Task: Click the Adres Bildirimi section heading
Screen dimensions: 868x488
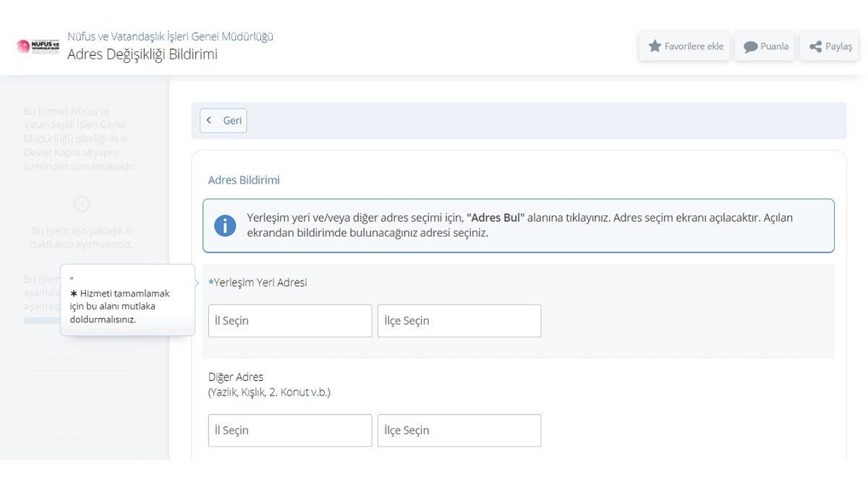Action: 243,179
